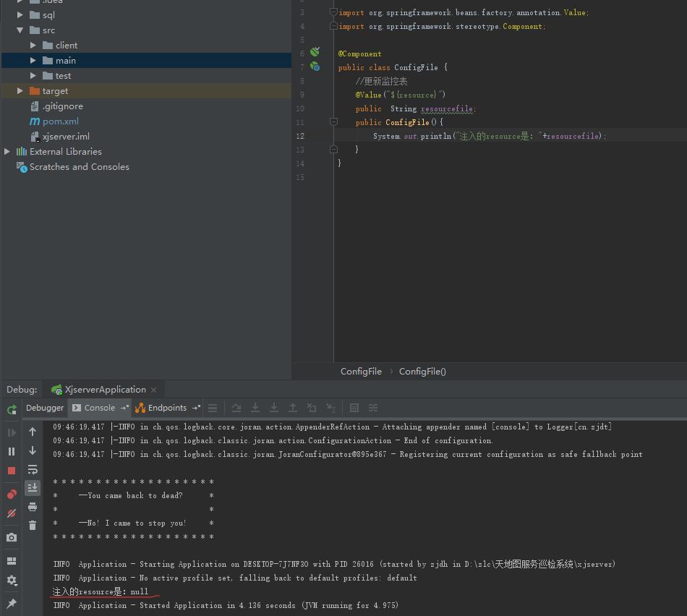687x616 pixels.
Task: Print the console output
Action: pyautogui.click(x=33, y=507)
